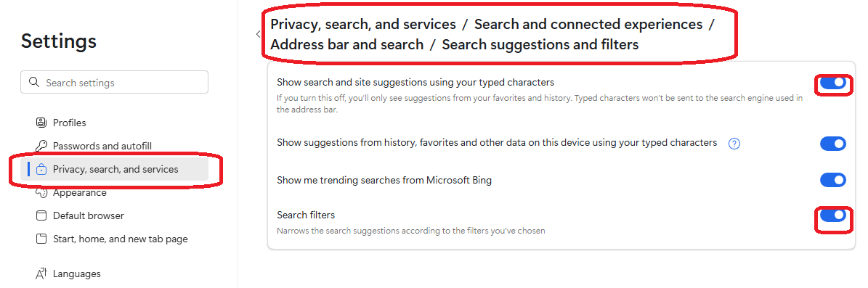Click the Appearance palette icon
868x288 pixels.
(x=41, y=192)
